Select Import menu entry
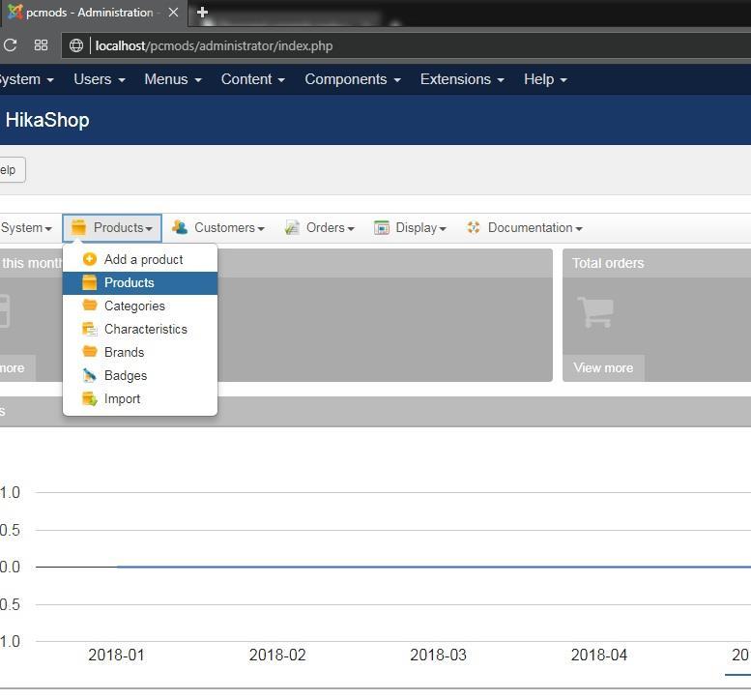 click(x=140, y=398)
